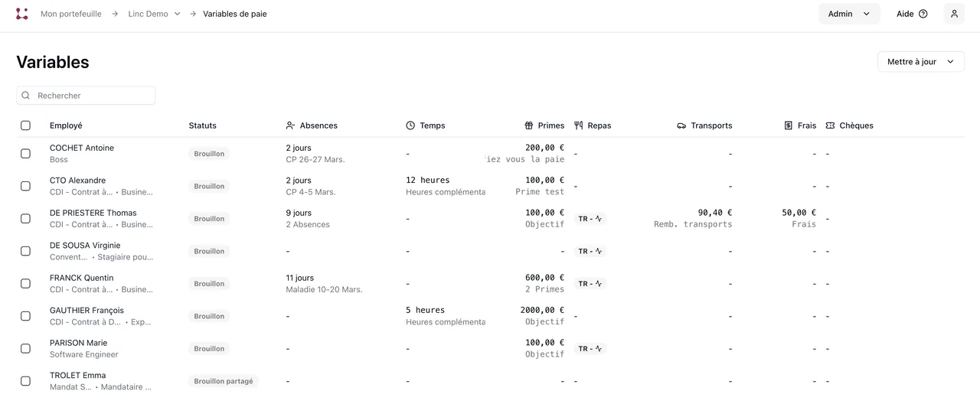Select the DE PRIESTERE Thomas row checkbox
Screen dimensions: 980x404
click(25, 219)
